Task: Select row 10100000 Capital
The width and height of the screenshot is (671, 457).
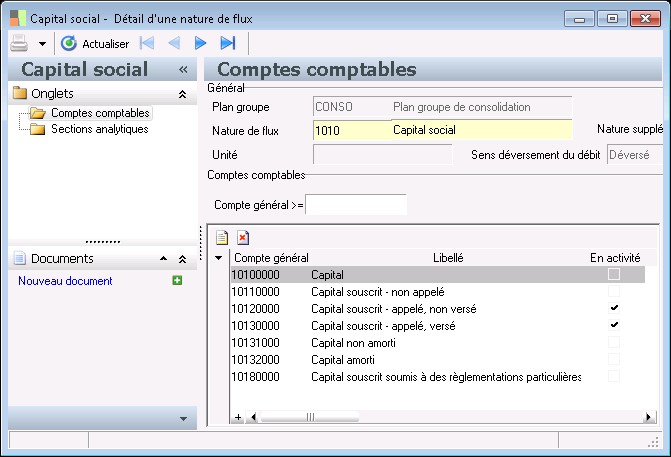Action: (x=437, y=274)
